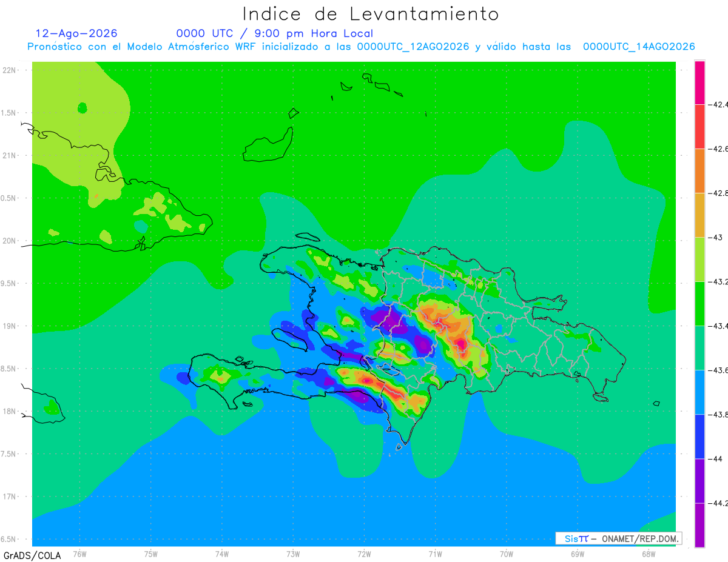Choose the bright green segment between -43.2 and -43.4
Image resolution: width=728 pixels, height=562 pixels.
(x=699, y=304)
